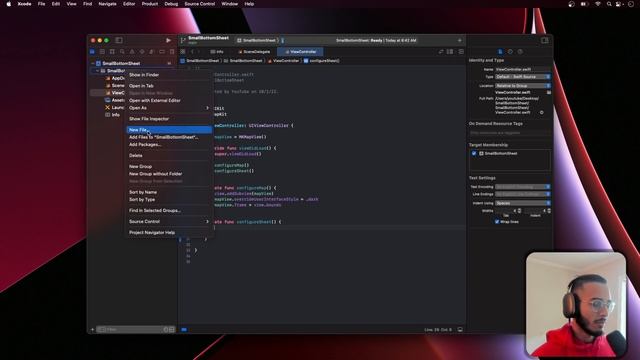The width and height of the screenshot is (640, 360).
Task: Open the Issue navigator warning icon
Action: (132, 52)
